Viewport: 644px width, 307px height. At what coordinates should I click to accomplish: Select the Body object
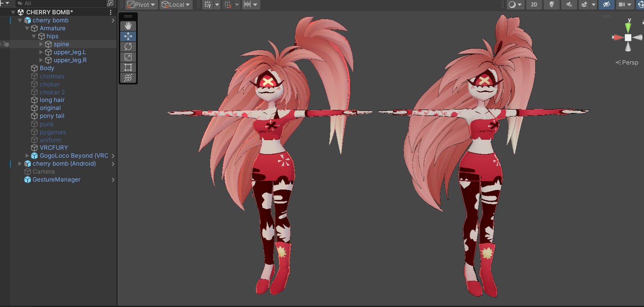[x=47, y=68]
